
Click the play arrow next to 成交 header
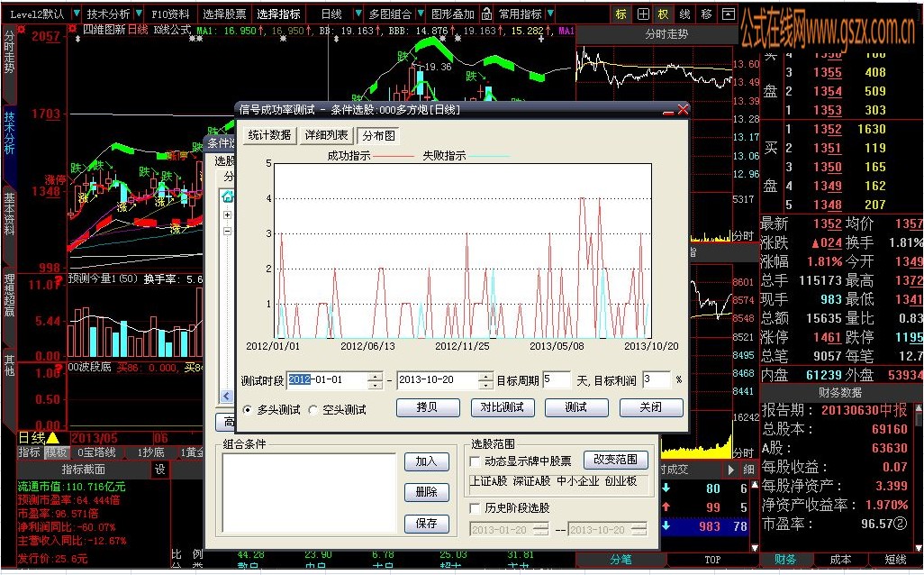(730, 470)
